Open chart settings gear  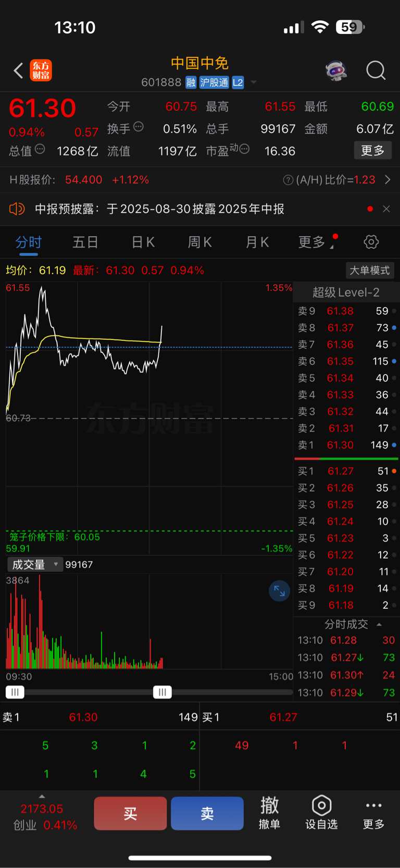[371, 242]
